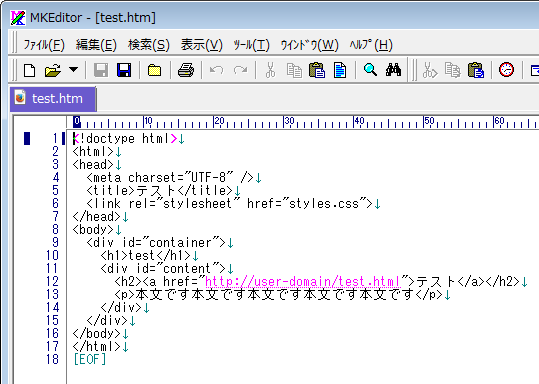The image size is (539, 384).
Task: Open the ツール(T) menu
Action: click(x=251, y=45)
